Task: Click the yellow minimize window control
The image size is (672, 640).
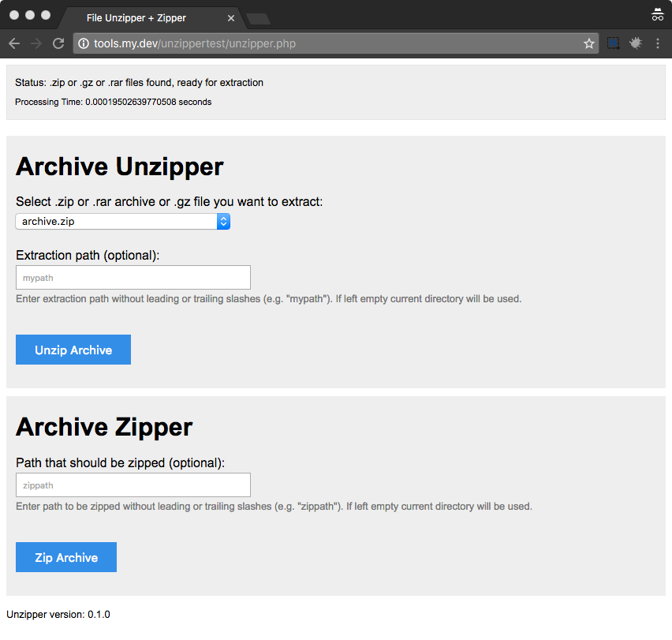Action: (x=29, y=13)
